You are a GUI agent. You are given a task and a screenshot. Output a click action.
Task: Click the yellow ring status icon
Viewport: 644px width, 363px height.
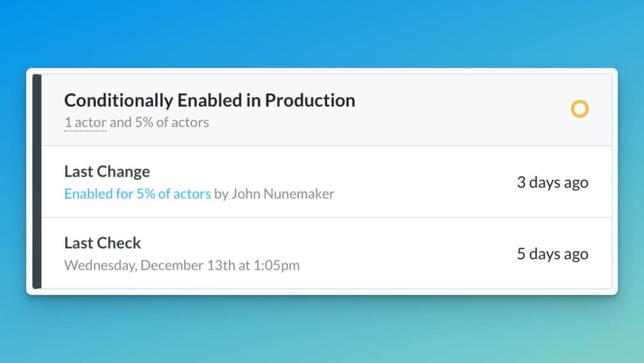click(x=580, y=109)
